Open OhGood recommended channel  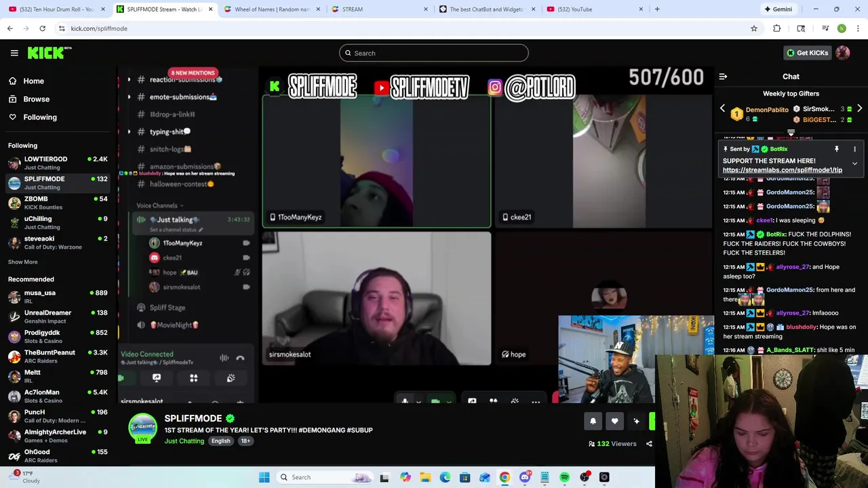(58, 455)
